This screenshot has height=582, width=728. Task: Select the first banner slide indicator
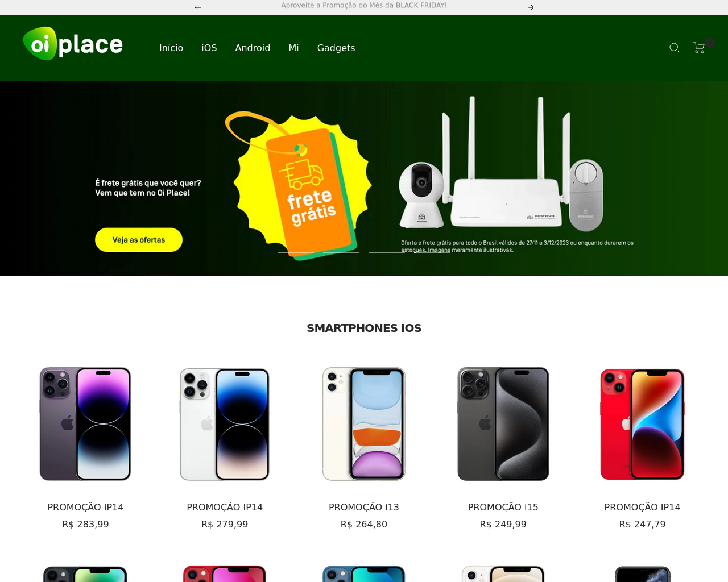click(296, 252)
